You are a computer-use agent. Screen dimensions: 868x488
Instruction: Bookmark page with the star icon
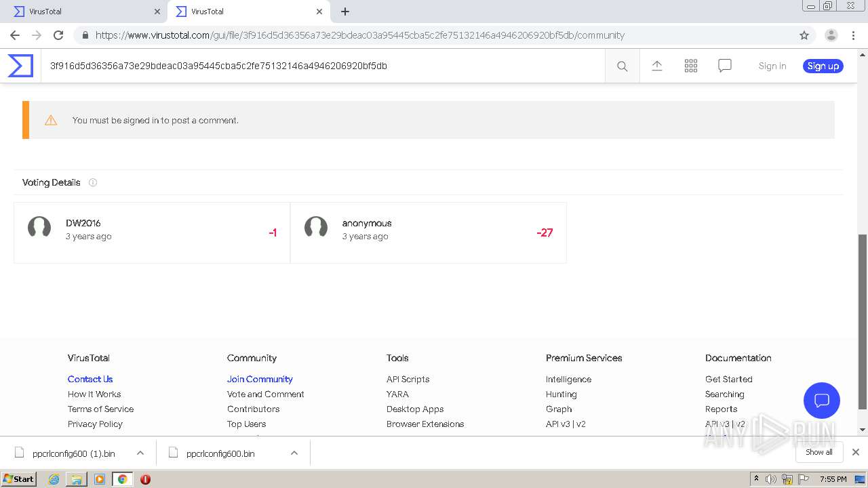click(x=804, y=35)
